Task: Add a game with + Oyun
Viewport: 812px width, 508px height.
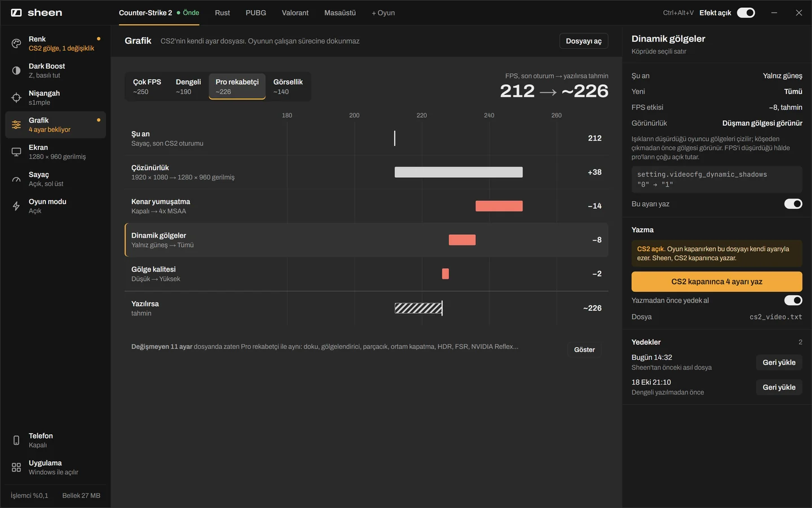Action: click(x=383, y=12)
